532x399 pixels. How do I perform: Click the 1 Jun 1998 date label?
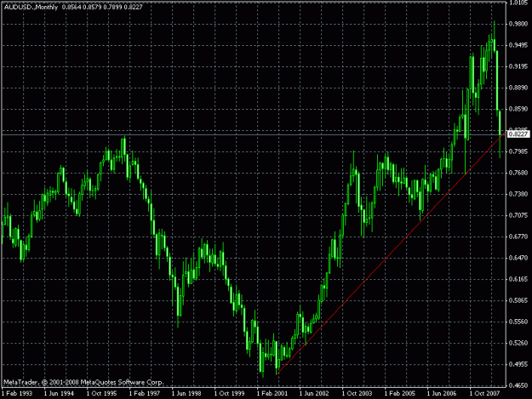click(x=186, y=394)
